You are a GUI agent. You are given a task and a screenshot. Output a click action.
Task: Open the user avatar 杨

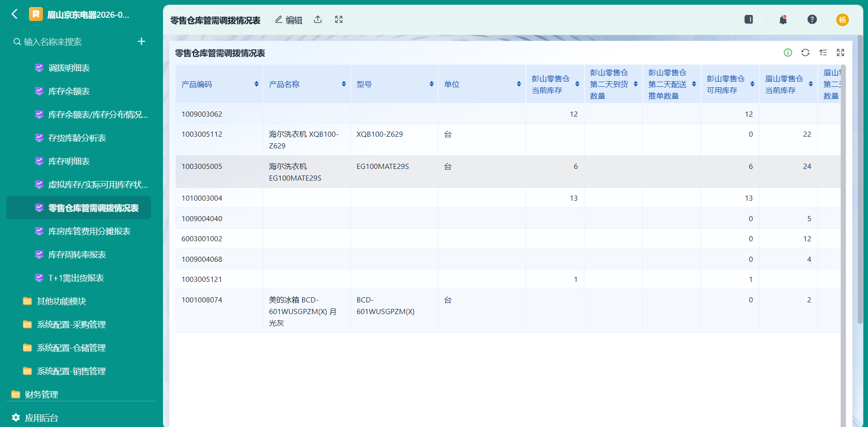[842, 20]
